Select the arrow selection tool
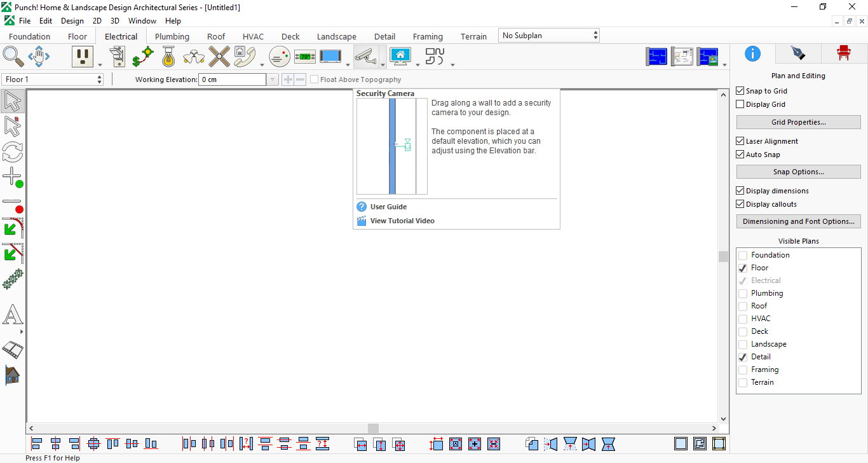 [13, 101]
